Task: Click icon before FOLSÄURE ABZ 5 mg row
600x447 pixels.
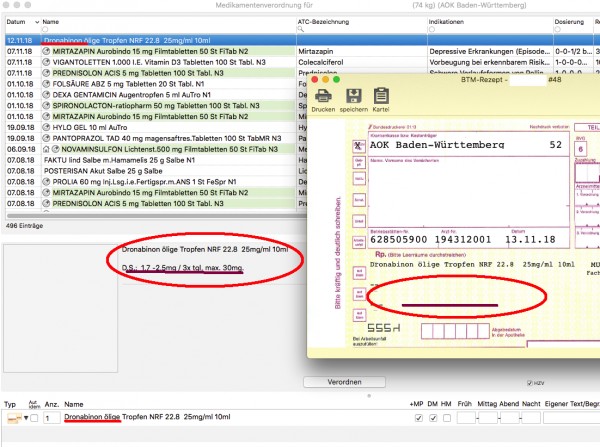Action: point(46,84)
